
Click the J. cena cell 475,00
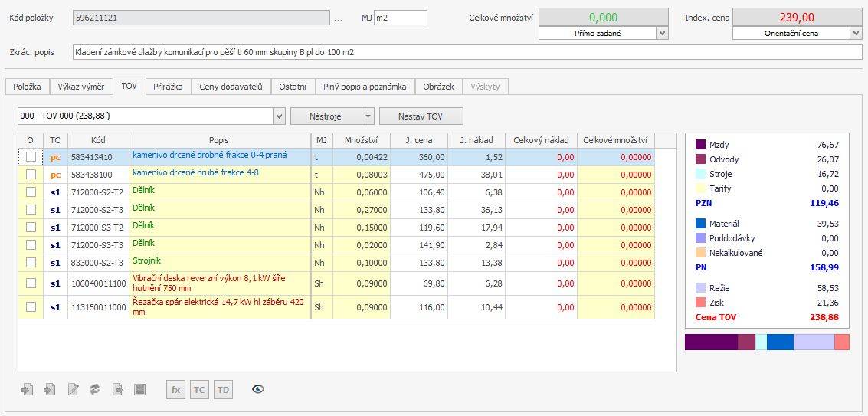[419, 175]
